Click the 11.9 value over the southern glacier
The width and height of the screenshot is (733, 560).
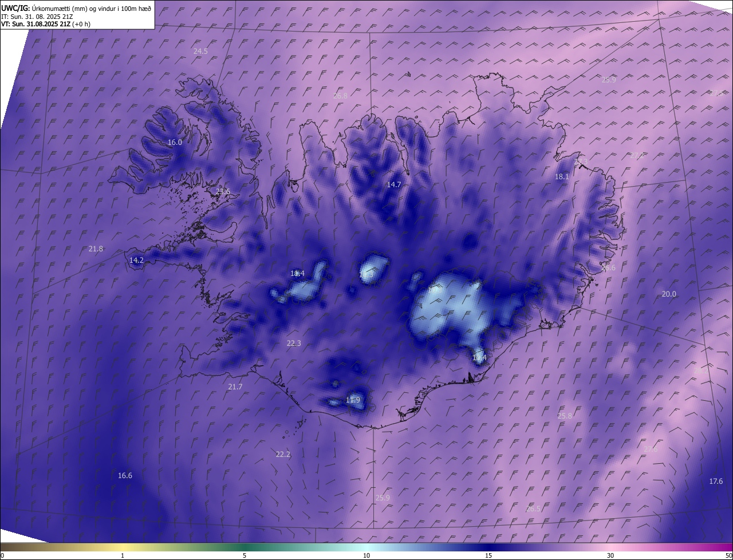pos(353,400)
